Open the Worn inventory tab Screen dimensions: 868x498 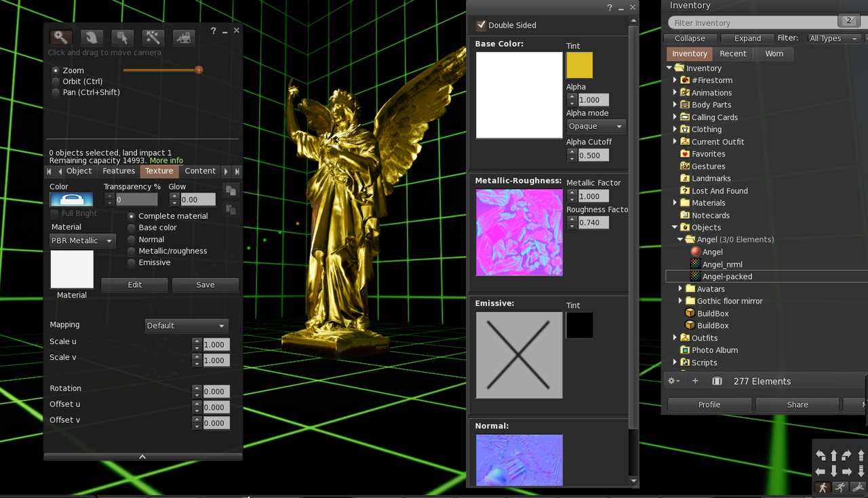(x=774, y=54)
